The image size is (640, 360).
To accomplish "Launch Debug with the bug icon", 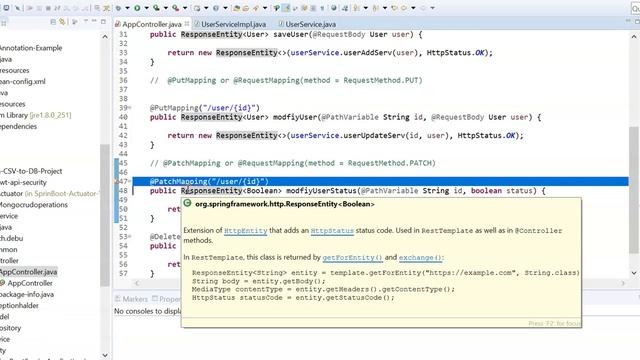I will pos(118,8).
